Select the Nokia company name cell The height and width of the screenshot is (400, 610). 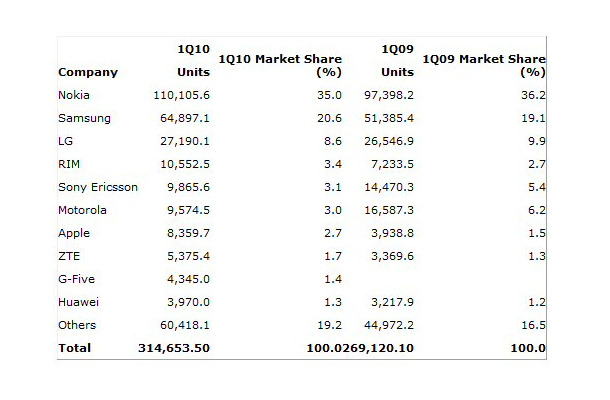[74, 95]
